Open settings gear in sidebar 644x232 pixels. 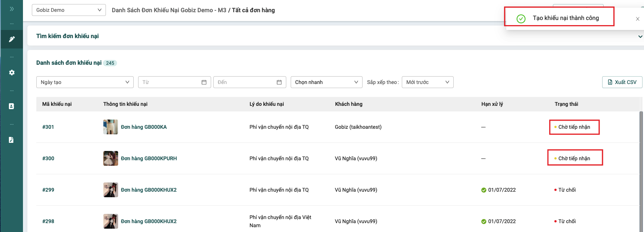(x=11, y=73)
